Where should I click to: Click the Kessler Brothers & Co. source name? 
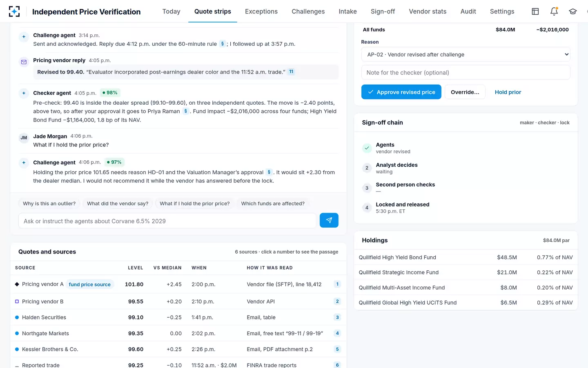tap(50, 349)
